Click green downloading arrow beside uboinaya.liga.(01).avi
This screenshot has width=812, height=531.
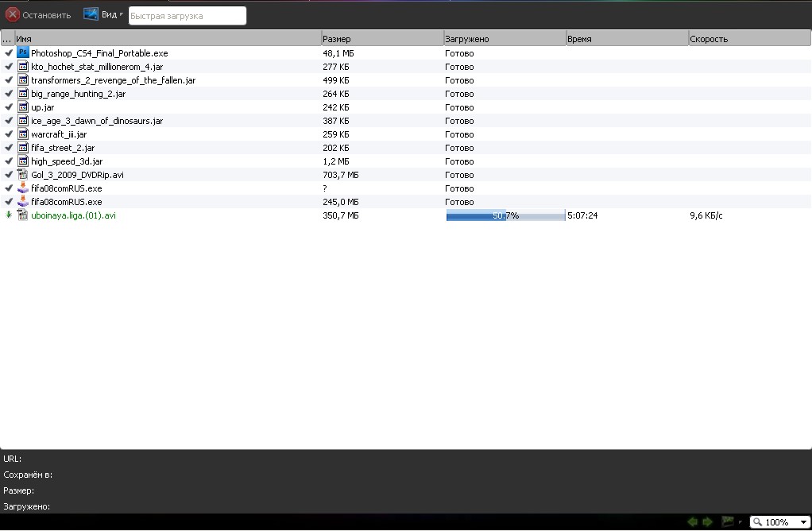click(8, 215)
